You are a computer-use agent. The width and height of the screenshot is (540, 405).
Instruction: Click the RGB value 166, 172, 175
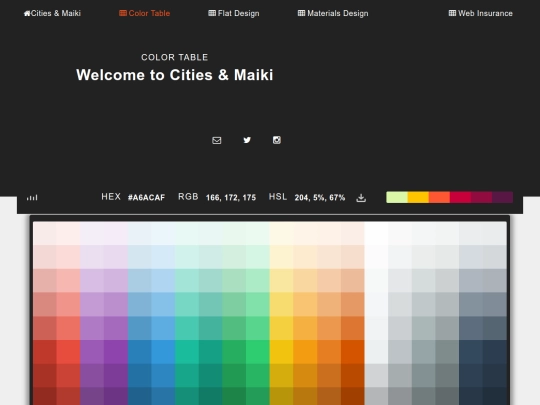coord(231,198)
